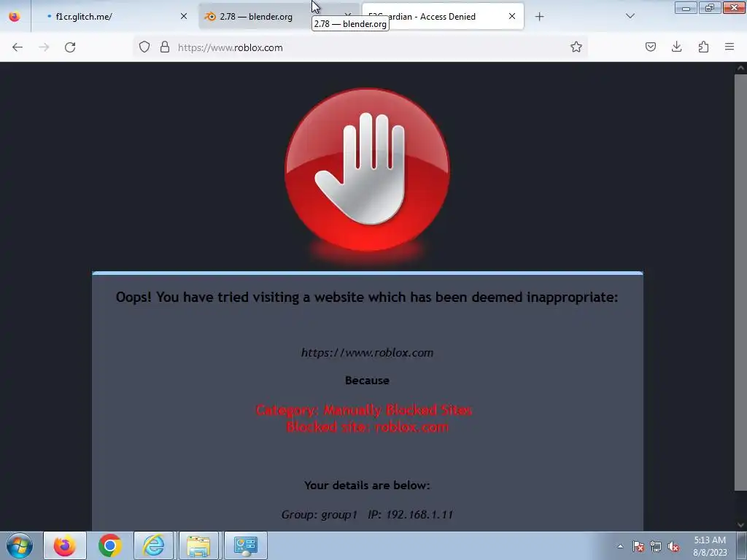The height and width of the screenshot is (560, 747).
Task: Click the scrollbar down arrow
Action: pyautogui.click(x=740, y=525)
